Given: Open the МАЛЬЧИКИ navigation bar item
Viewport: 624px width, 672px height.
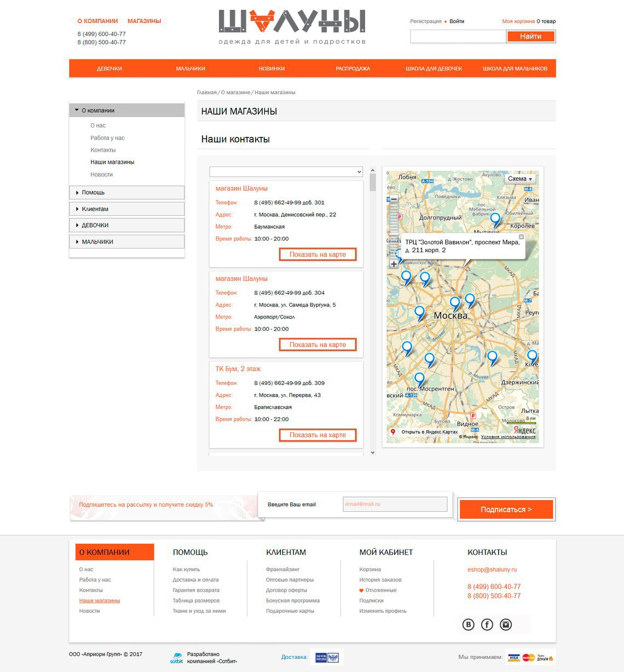Looking at the screenshot, I should (190, 68).
